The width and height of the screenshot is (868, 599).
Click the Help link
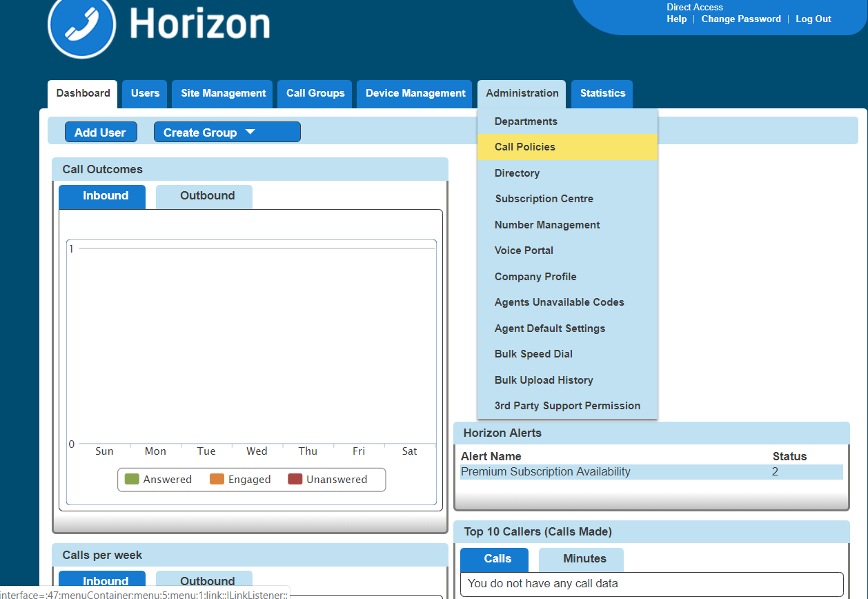pyautogui.click(x=676, y=19)
